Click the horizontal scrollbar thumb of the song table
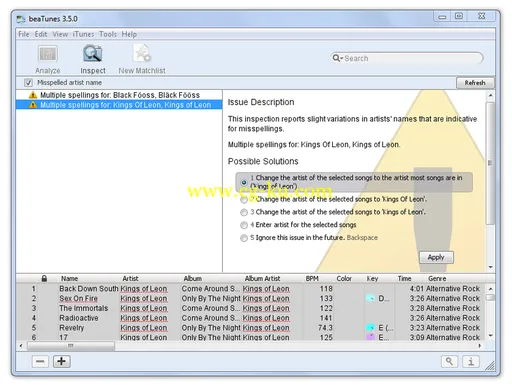512x389 pixels. tap(71, 346)
